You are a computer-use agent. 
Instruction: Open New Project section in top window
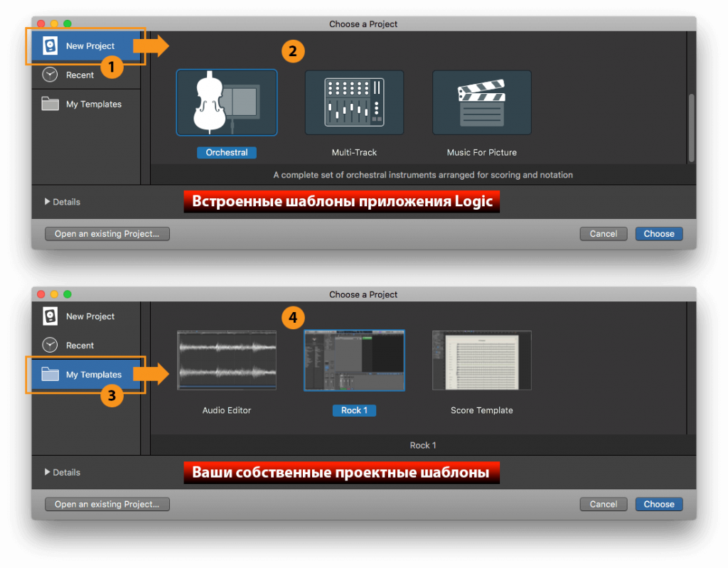pos(86,46)
